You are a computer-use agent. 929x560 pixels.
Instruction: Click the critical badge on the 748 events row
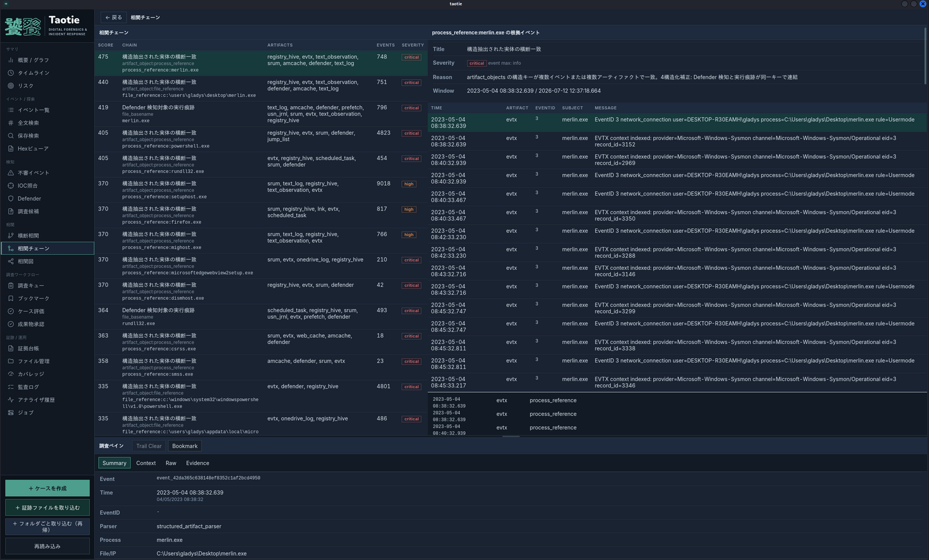[412, 57]
